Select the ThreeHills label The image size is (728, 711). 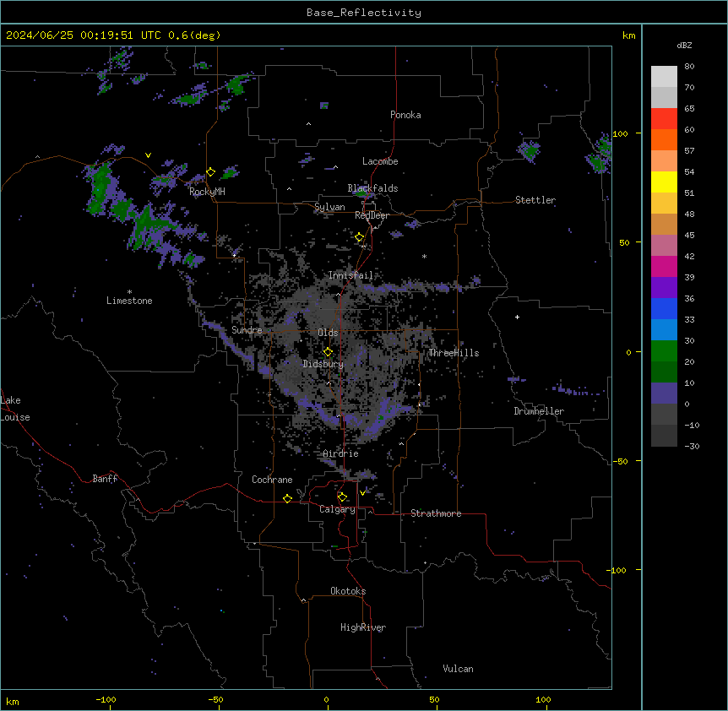pos(454,353)
